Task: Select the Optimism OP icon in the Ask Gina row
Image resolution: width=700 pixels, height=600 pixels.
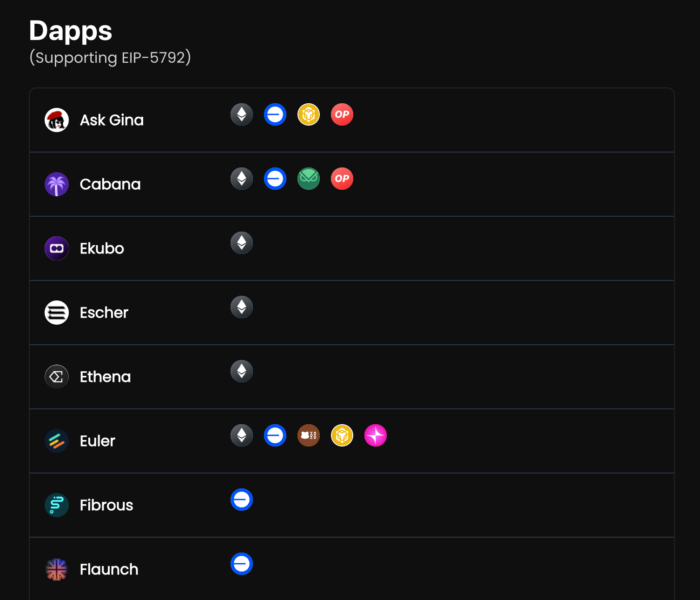Action: coord(342,114)
